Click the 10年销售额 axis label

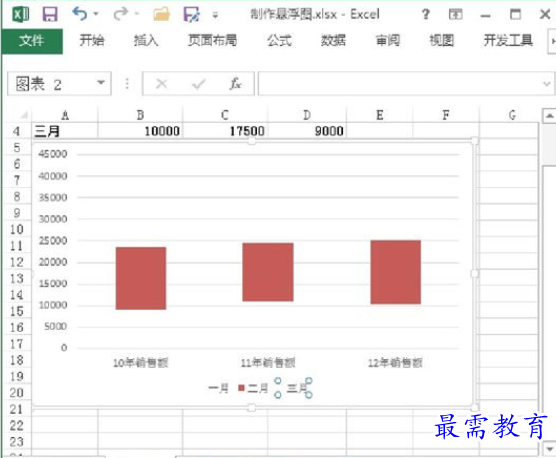140,363
